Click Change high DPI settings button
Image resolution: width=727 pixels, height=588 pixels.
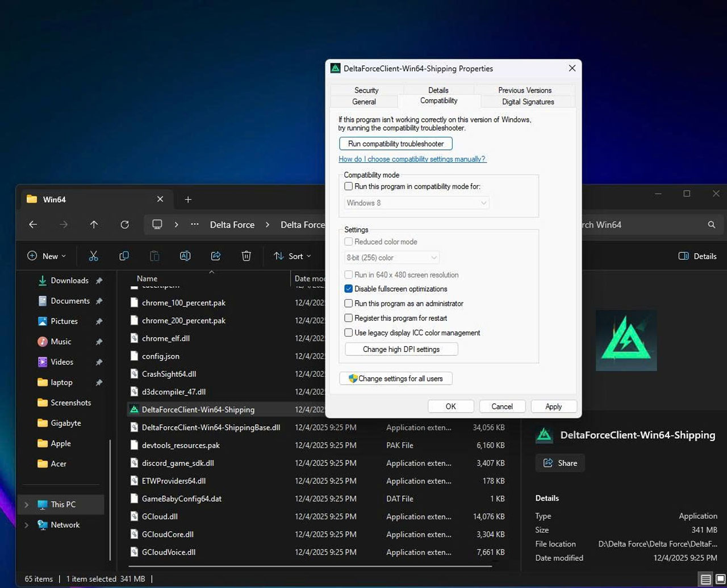[401, 349]
